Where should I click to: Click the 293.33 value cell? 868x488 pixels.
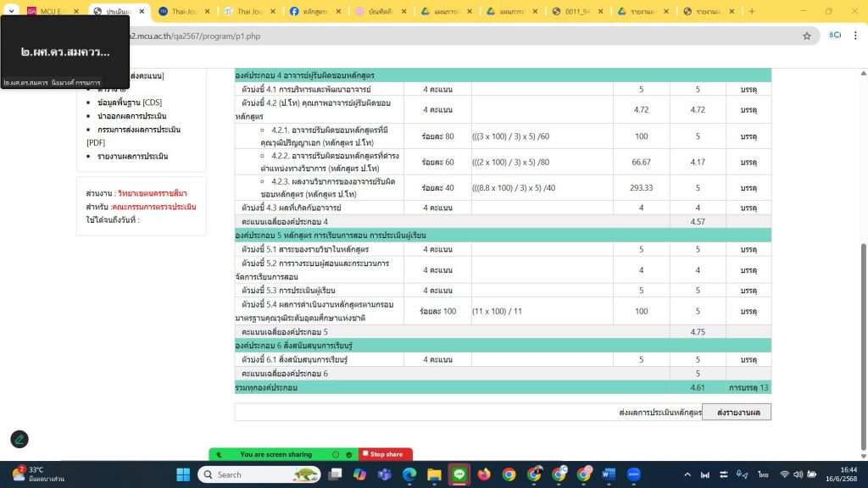coord(641,187)
